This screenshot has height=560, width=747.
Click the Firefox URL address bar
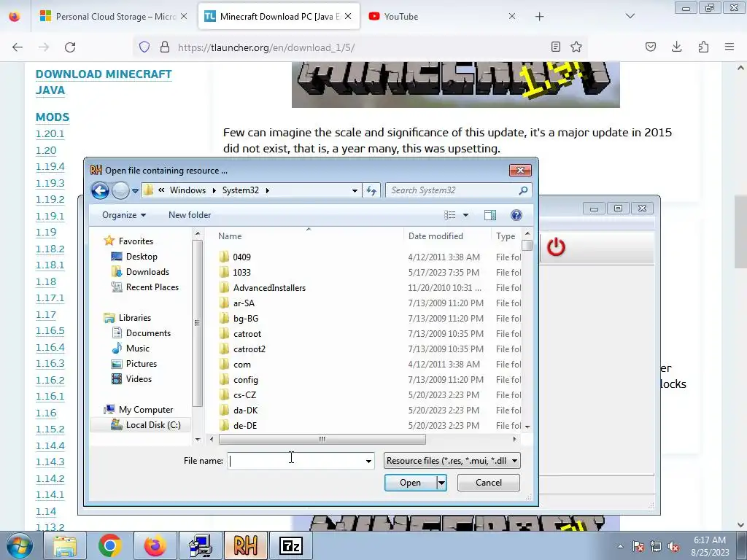pos(360,47)
